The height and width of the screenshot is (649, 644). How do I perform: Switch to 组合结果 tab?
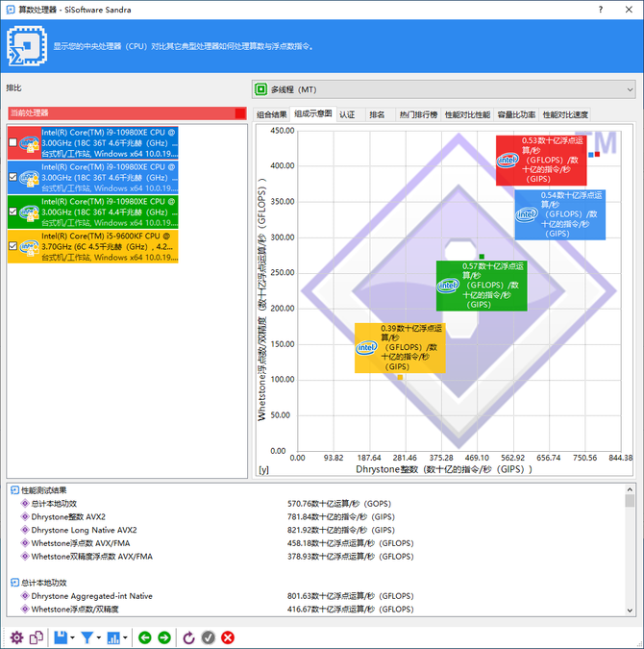tap(271, 114)
